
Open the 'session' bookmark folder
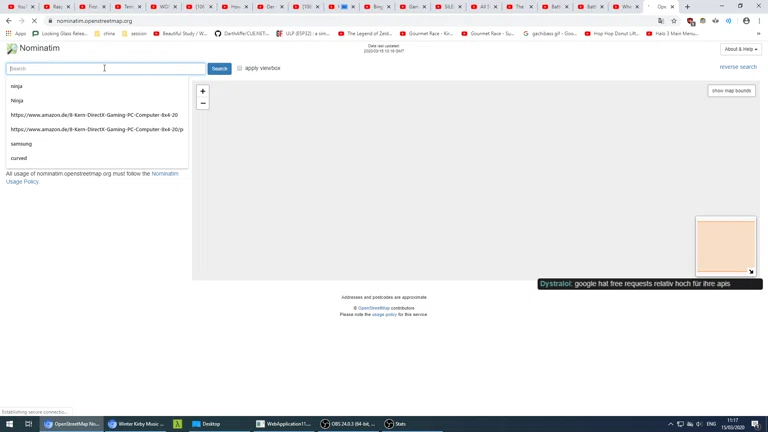pyautogui.click(x=134, y=34)
